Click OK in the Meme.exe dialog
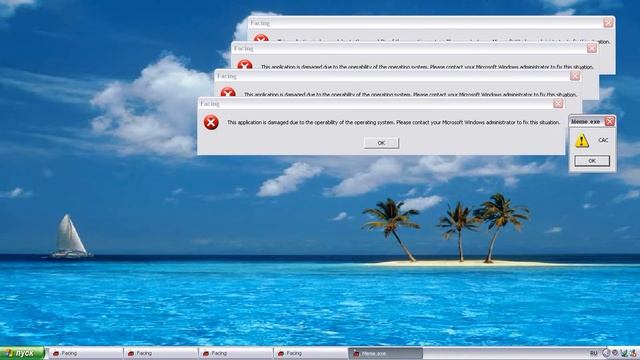The height and width of the screenshot is (360, 640). (x=592, y=161)
